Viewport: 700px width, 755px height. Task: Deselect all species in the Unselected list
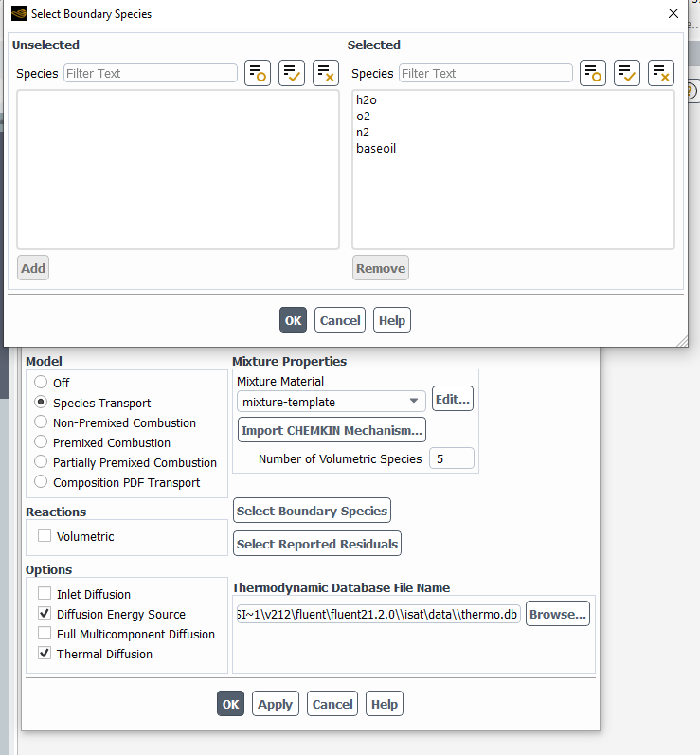[326, 73]
